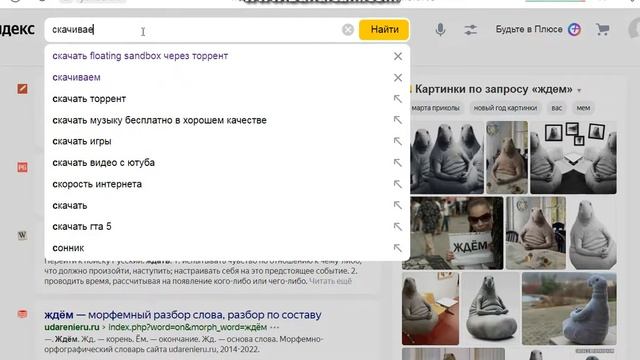The height and width of the screenshot is (360, 640).
Task: Click the Читать ещё link
Action: [x=330, y=281]
